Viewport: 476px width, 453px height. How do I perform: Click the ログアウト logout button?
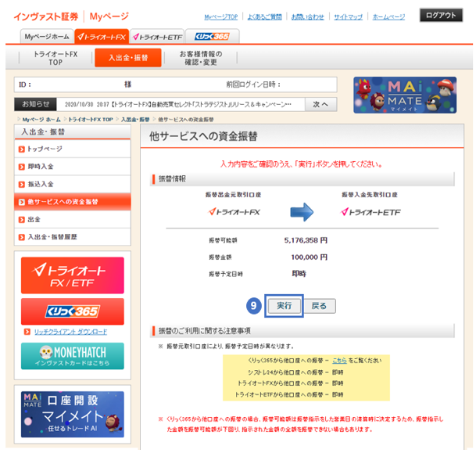tap(441, 15)
